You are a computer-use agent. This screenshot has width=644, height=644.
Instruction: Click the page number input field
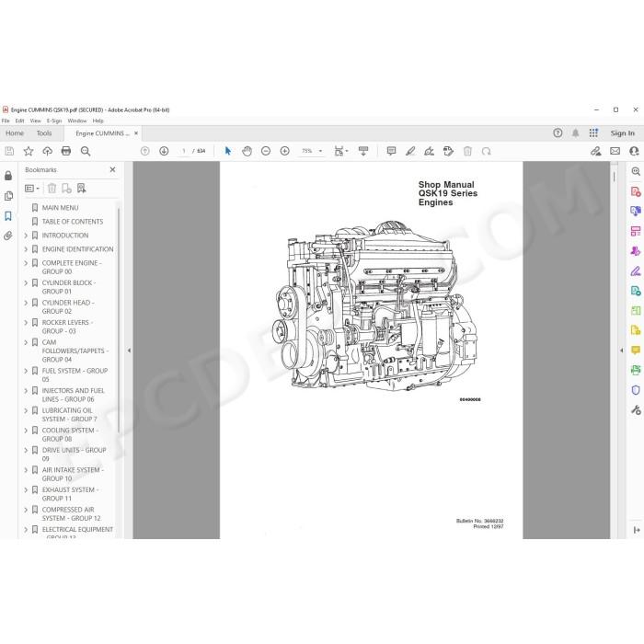(184, 151)
